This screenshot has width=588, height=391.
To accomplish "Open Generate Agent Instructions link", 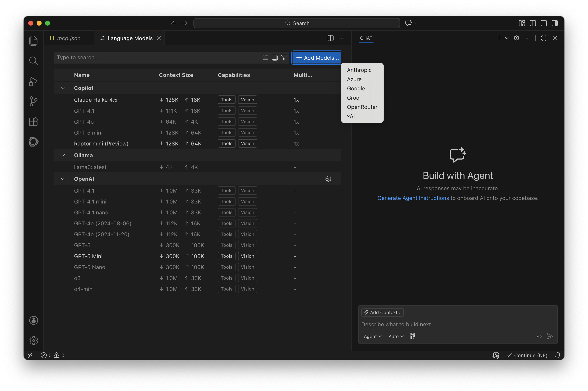I will click(413, 198).
